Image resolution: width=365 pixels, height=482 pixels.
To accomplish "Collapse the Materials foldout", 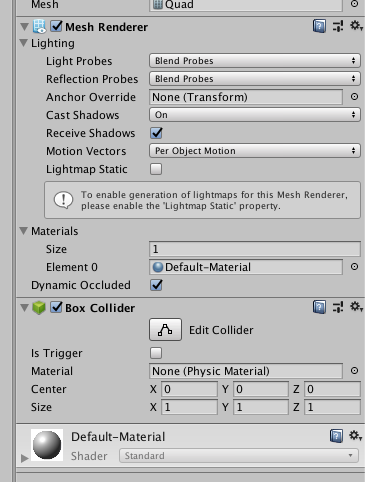I will tap(24, 231).
